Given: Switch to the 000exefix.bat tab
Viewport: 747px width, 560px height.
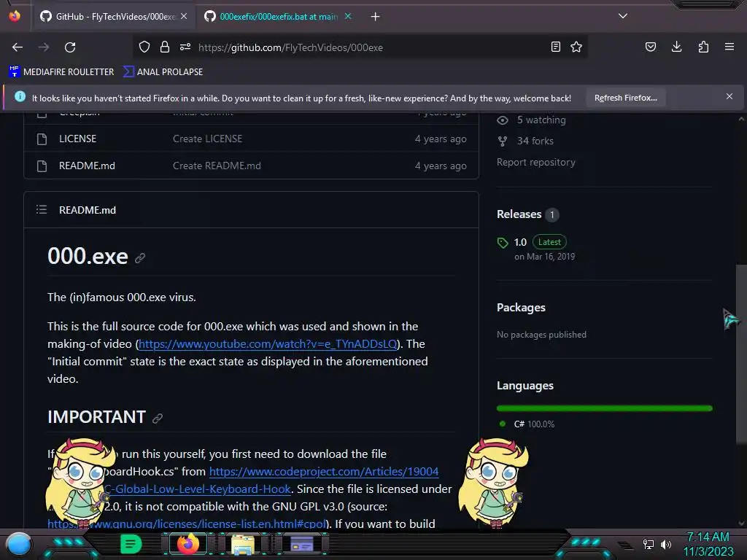Looking at the screenshot, I should 278,17.
